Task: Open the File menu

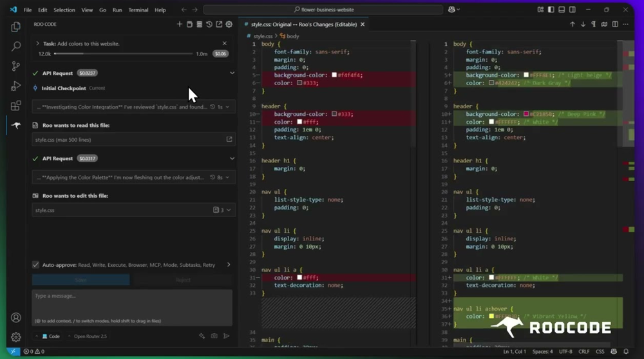Action: pyautogui.click(x=28, y=10)
